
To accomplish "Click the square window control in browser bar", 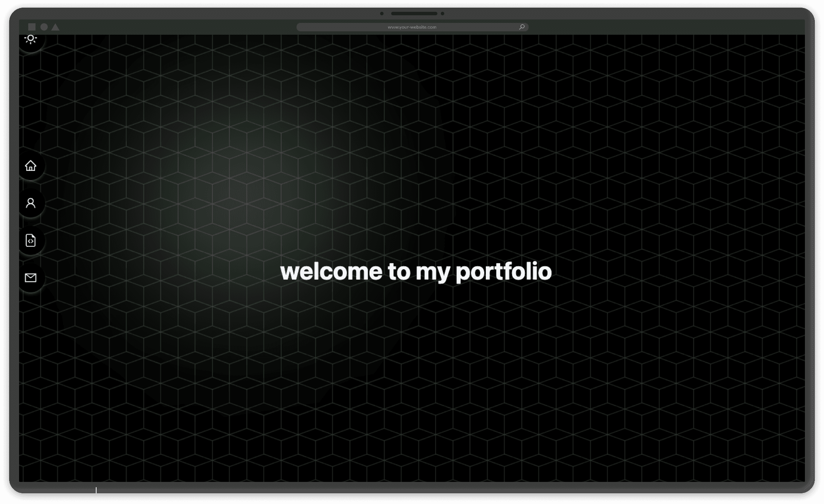I will click(x=32, y=27).
